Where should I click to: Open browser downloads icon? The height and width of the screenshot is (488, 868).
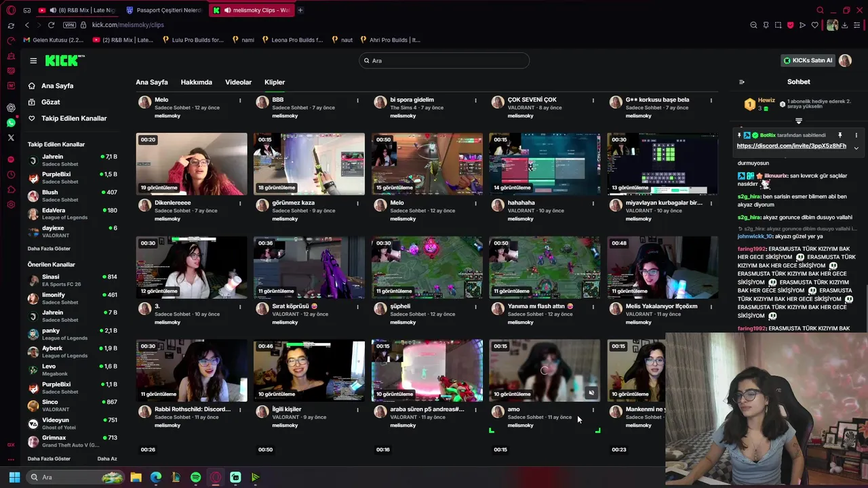[846, 25]
